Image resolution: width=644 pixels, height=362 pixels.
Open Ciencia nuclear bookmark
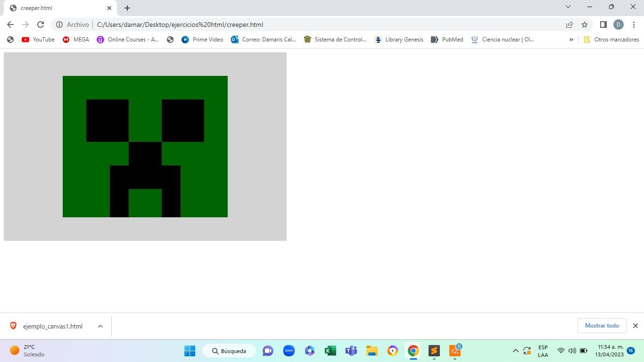[503, 40]
